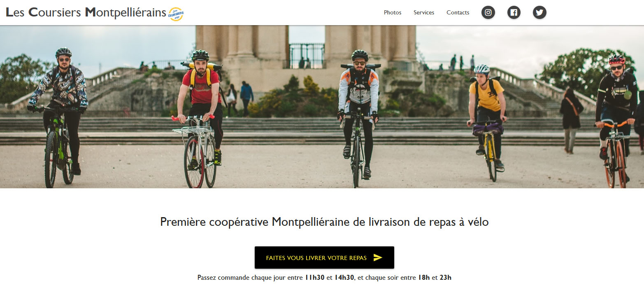Viewport: 644px width, 288px height.
Task: Click the leftmost cyclist on green bike
Action: (x=58, y=117)
